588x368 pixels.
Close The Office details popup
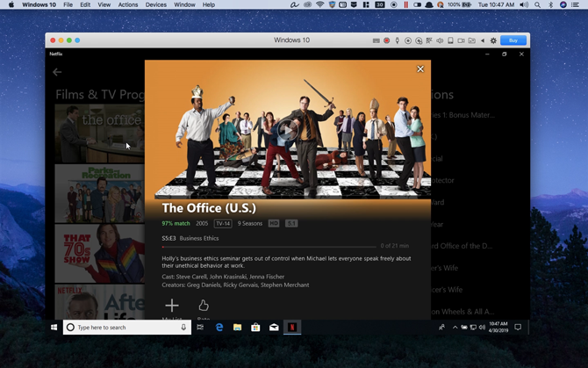point(420,69)
